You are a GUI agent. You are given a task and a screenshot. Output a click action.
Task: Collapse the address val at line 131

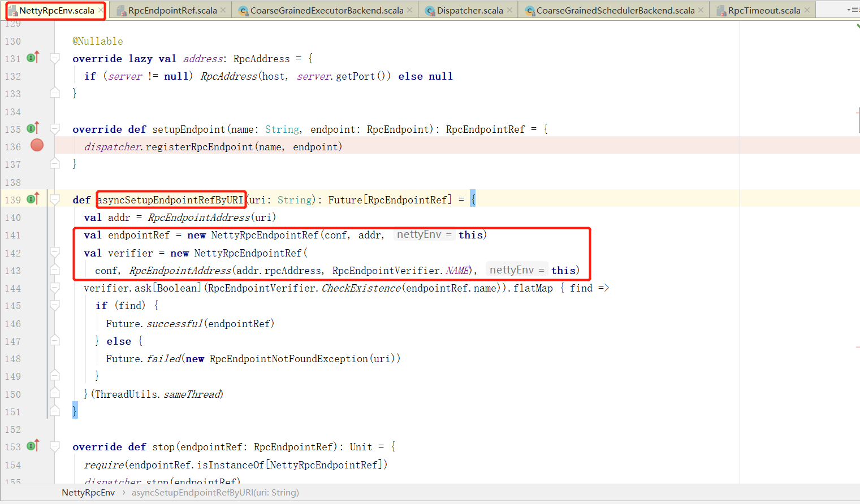coord(55,58)
